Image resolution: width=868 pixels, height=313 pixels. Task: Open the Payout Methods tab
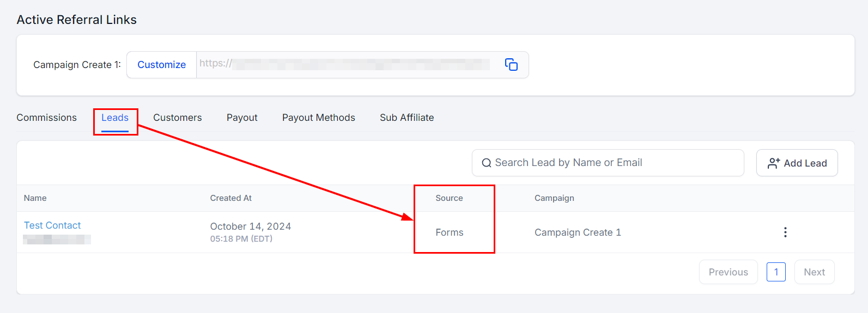click(318, 118)
